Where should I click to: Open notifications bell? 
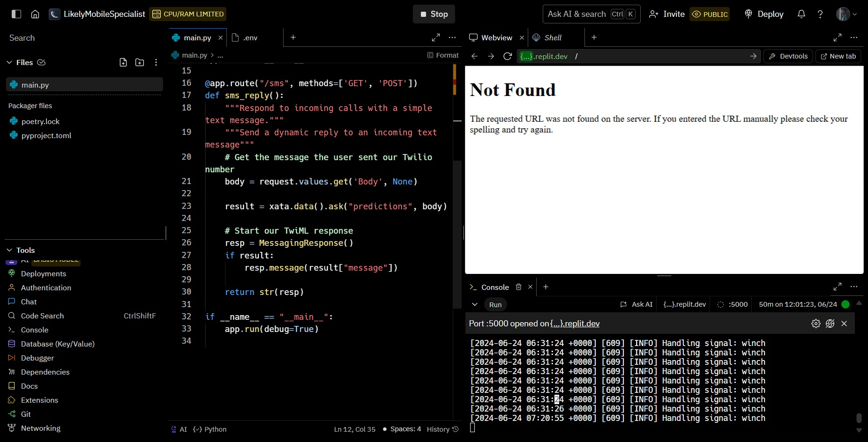(x=801, y=14)
